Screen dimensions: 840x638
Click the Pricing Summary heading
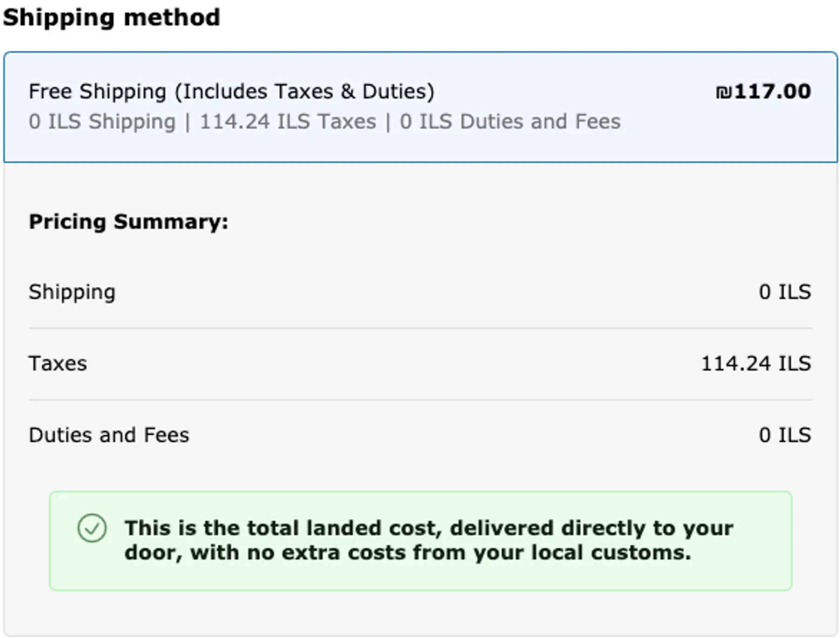pyautogui.click(x=128, y=222)
